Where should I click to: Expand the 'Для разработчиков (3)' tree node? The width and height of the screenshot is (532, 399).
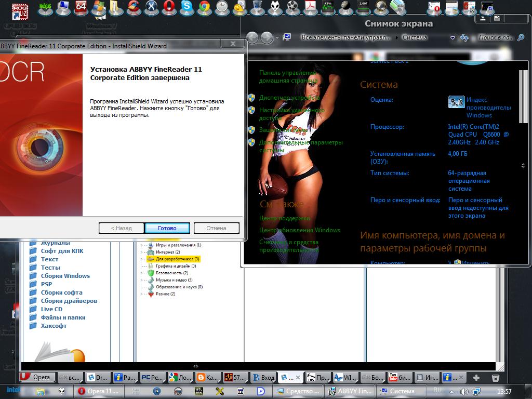(142, 259)
